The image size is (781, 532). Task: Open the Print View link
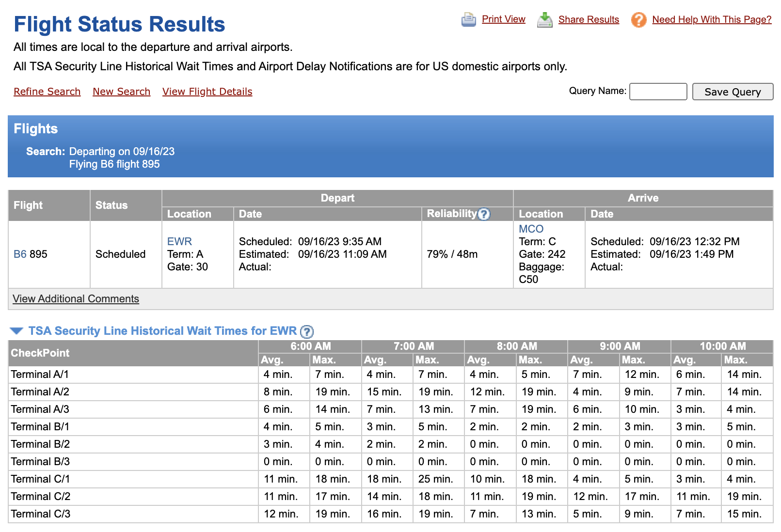[503, 19]
